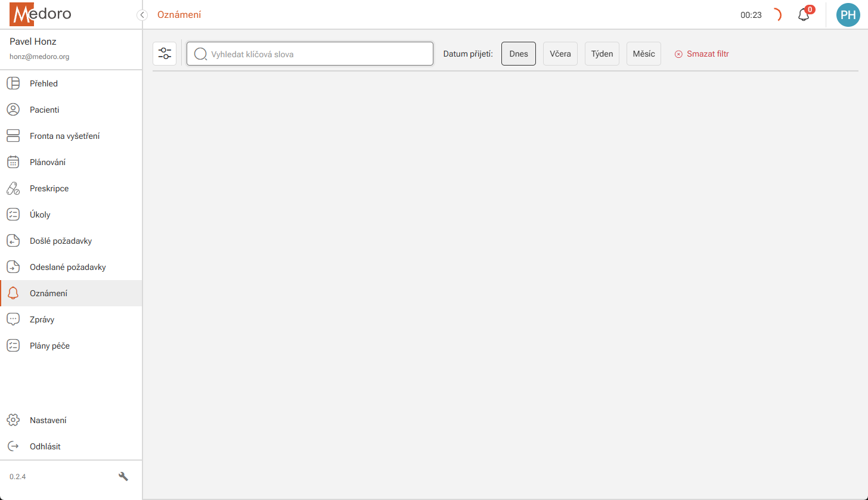Toggle the Včera date filter
Viewport: 868px width, 500px height.
(x=560, y=54)
